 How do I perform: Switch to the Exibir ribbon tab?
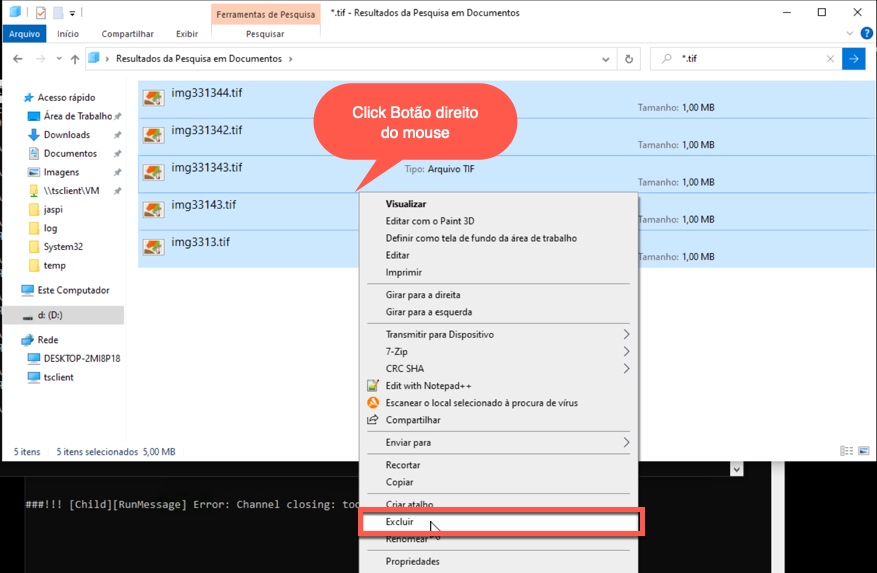pyautogui.click(x=187, y=34)
